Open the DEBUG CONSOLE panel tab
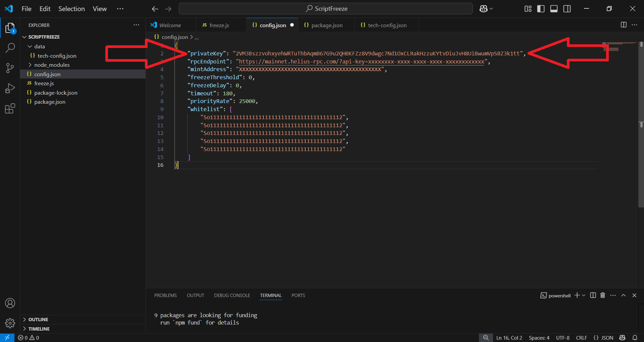644x342 pixels. pyautogui.click(x=232, y=295)
